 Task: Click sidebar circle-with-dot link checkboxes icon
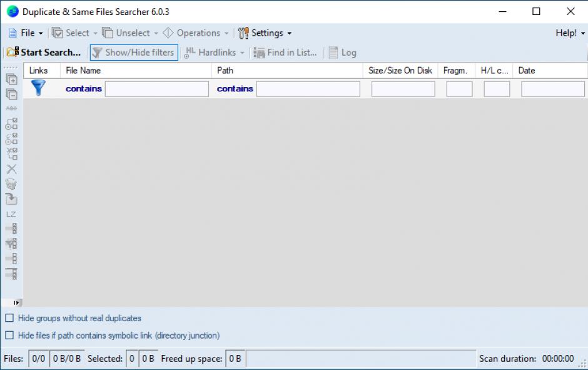click(12, 123)
